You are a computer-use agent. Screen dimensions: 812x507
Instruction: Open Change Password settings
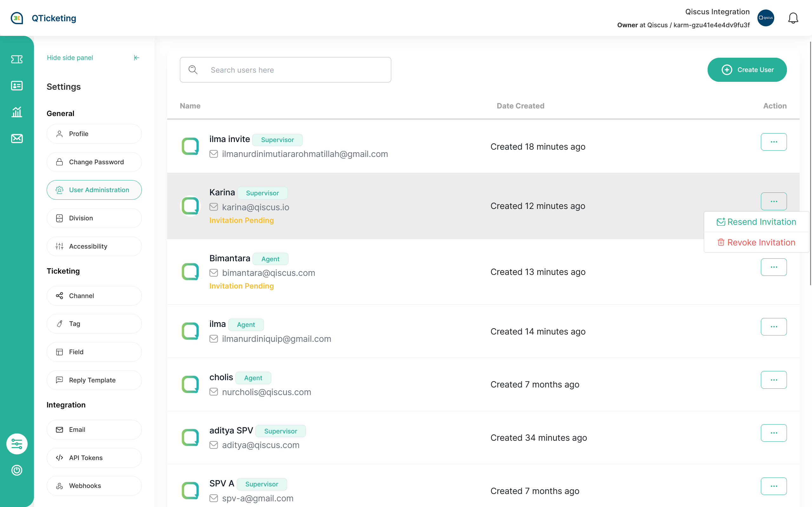click(94, 162)
